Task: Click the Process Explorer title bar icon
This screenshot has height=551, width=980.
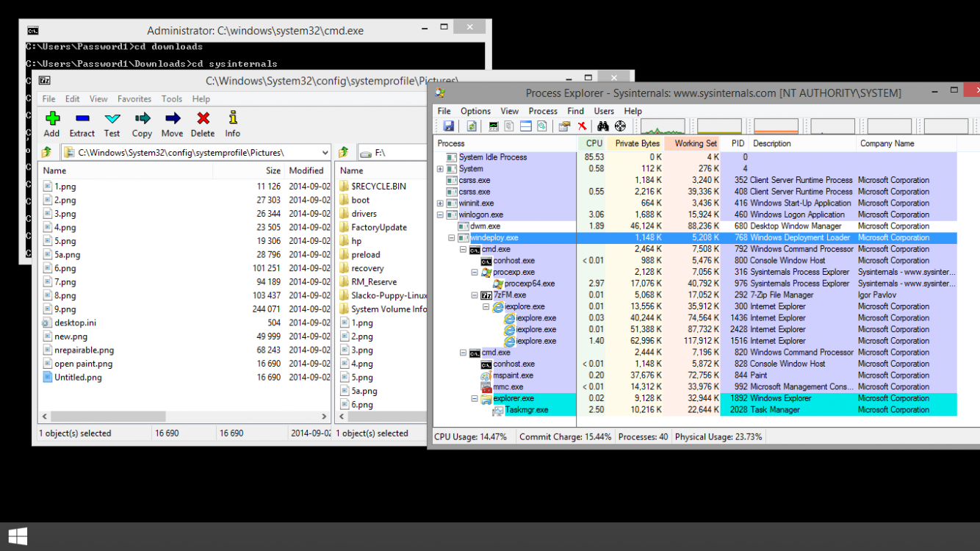Action: (440, 93)
